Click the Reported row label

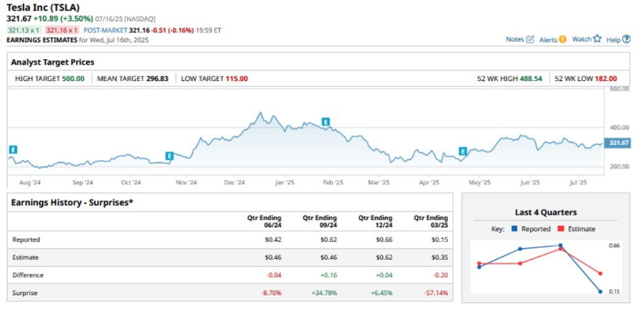point(26,240)
